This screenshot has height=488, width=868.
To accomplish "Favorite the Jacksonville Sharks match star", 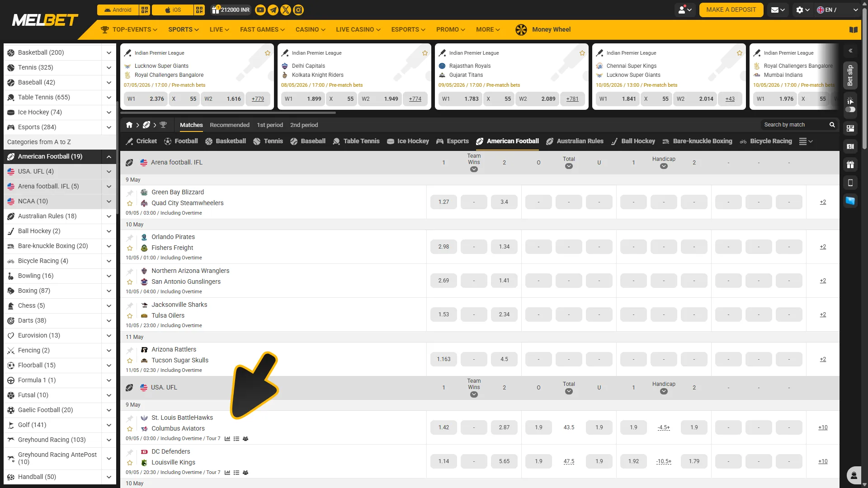I will (x=130, y=316).
